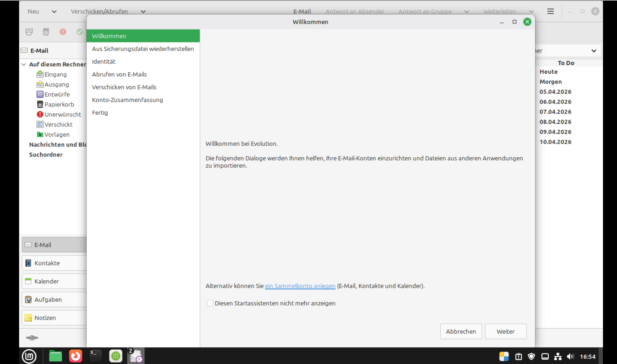
Task: Switch to the Kalender view
Action: (46, 281)
